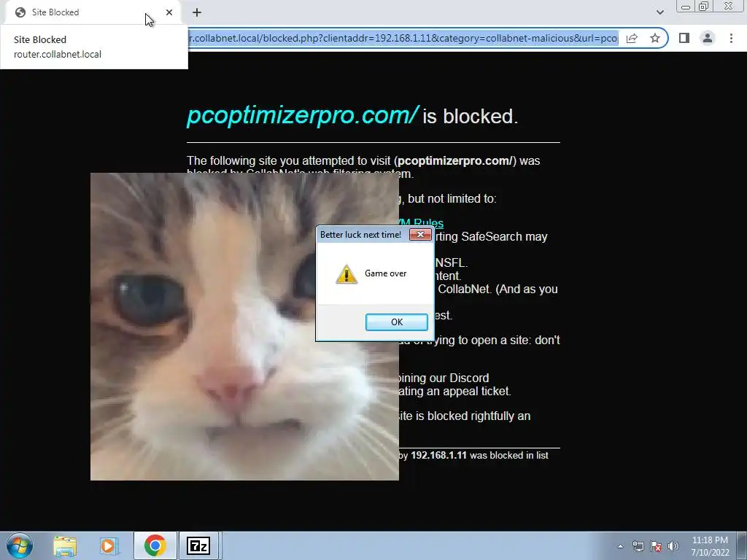Toggle the Chrome side panel
The width and height of the screenshot is (747, 560).
point(684,38)
